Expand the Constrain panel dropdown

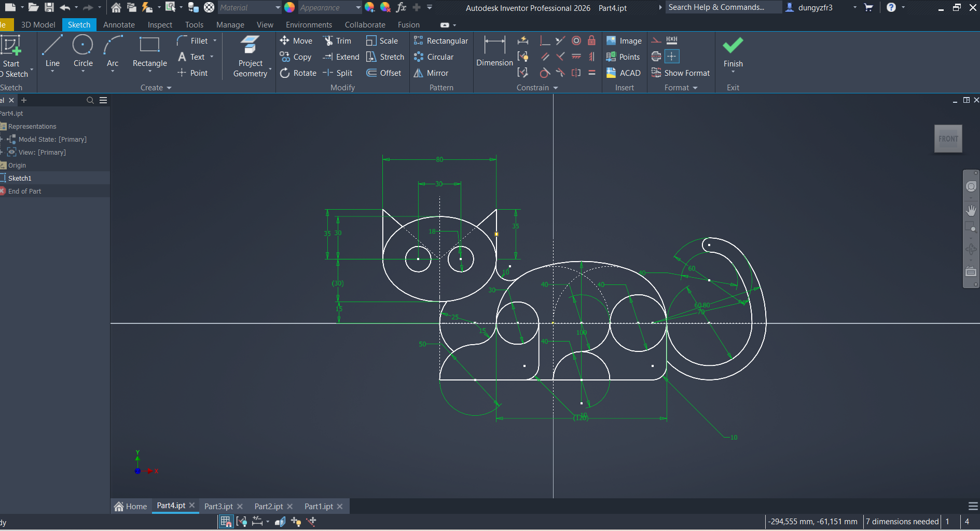(x=556, y=88)
